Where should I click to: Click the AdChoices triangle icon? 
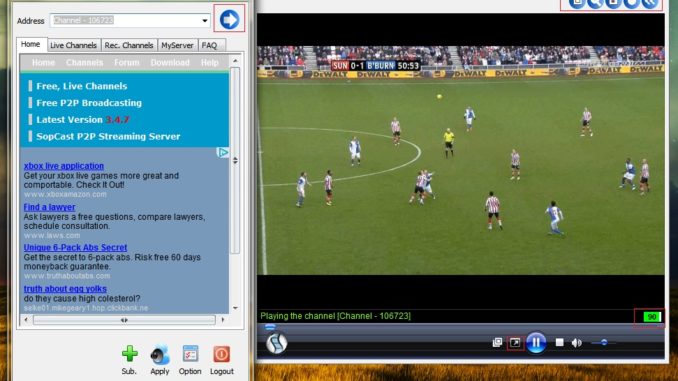coord(222,152)
